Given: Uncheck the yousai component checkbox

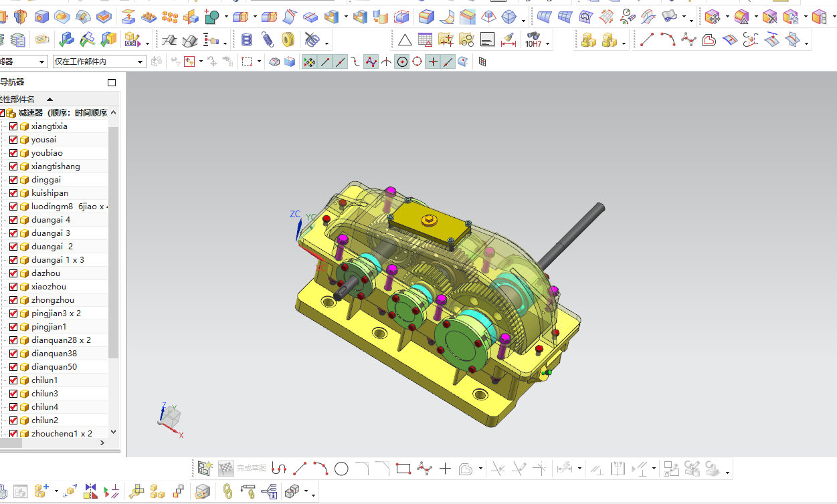Looking at the screenshot, I should (13, 140).
